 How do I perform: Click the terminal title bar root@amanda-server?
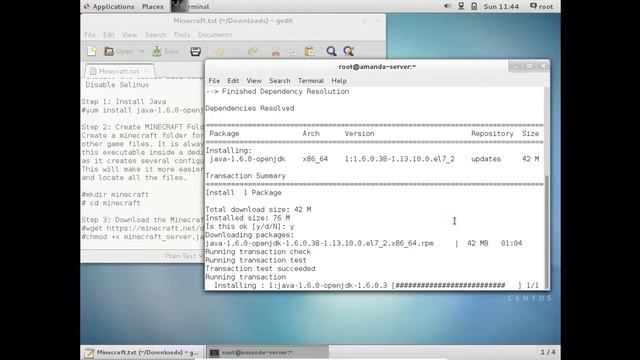tap(377, 67)
